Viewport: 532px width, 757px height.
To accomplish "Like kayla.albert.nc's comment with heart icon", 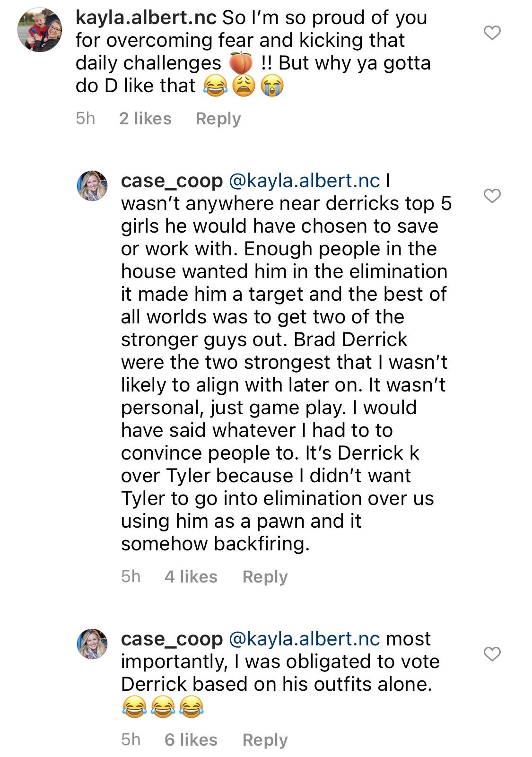I will pos(492,33).
